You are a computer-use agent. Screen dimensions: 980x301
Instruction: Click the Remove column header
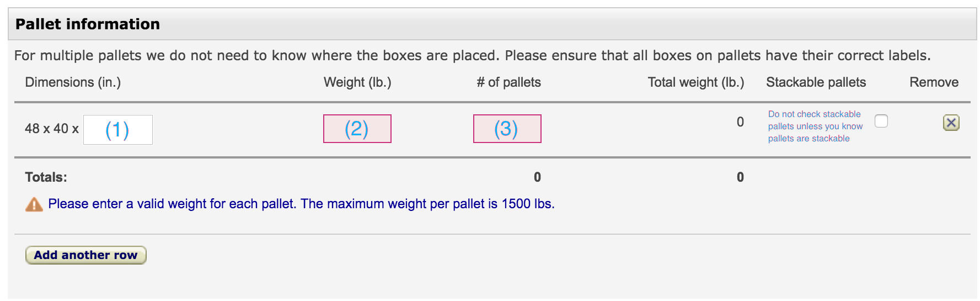[x=934, y=82]
